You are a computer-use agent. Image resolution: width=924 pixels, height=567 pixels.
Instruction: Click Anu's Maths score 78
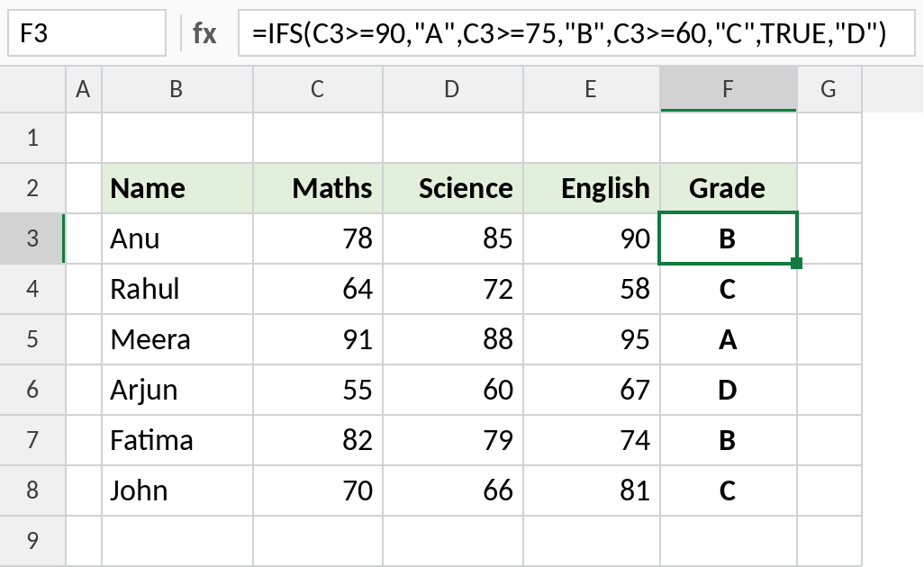(318, 238)
